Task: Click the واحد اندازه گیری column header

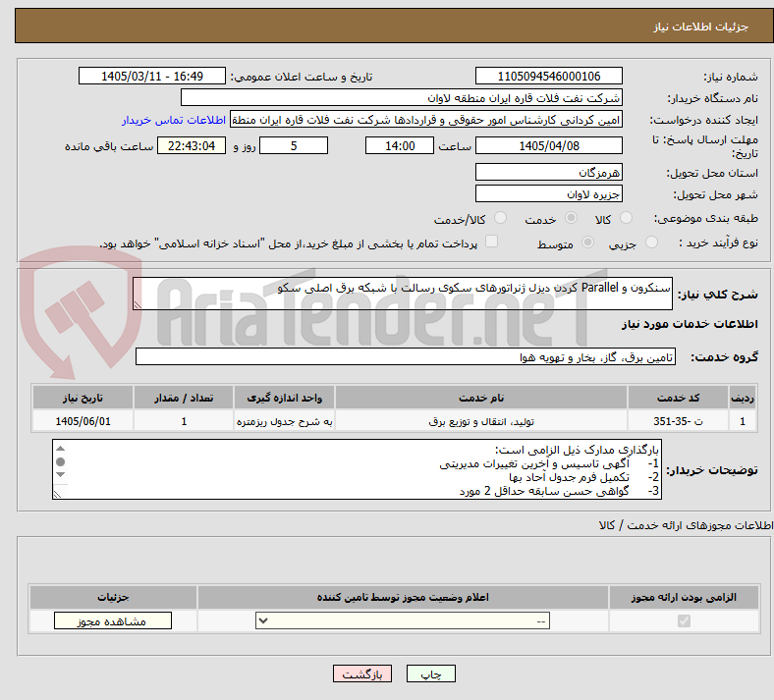Action: tap(284, 398)
